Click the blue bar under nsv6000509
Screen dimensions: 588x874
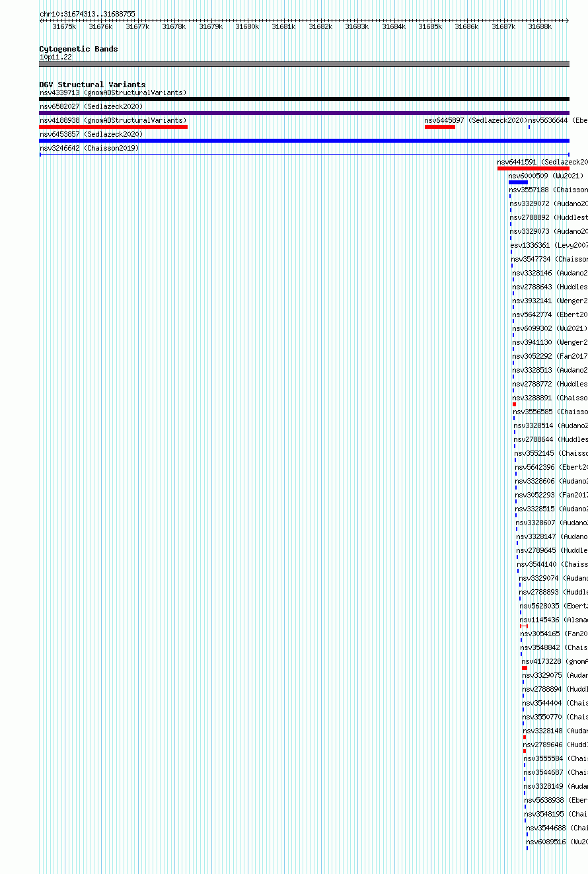[518, 182]
